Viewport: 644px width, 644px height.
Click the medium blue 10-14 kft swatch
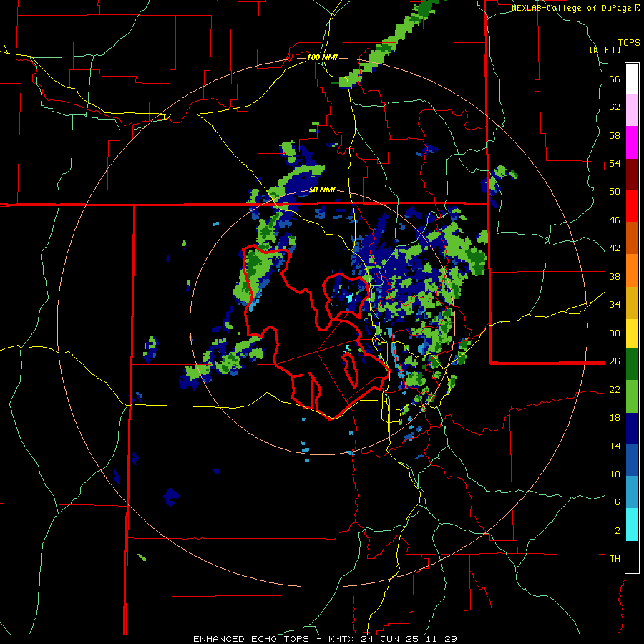click(632, 461)
